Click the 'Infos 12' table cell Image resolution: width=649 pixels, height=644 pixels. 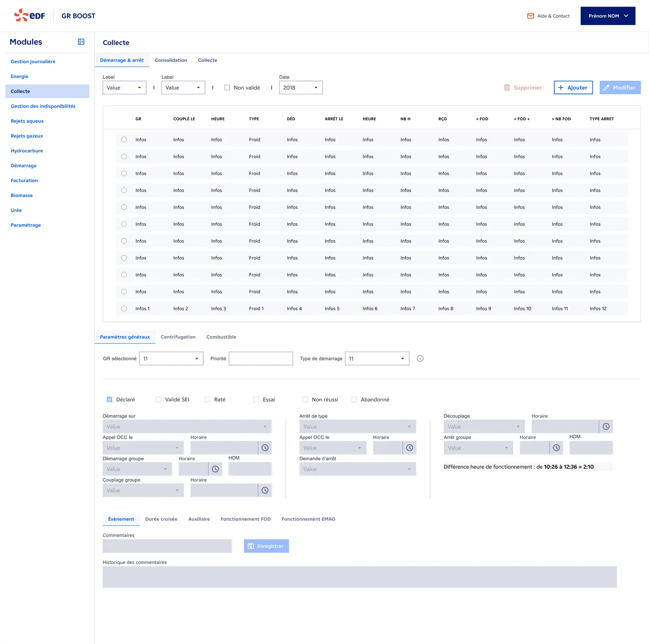[598, 309]
